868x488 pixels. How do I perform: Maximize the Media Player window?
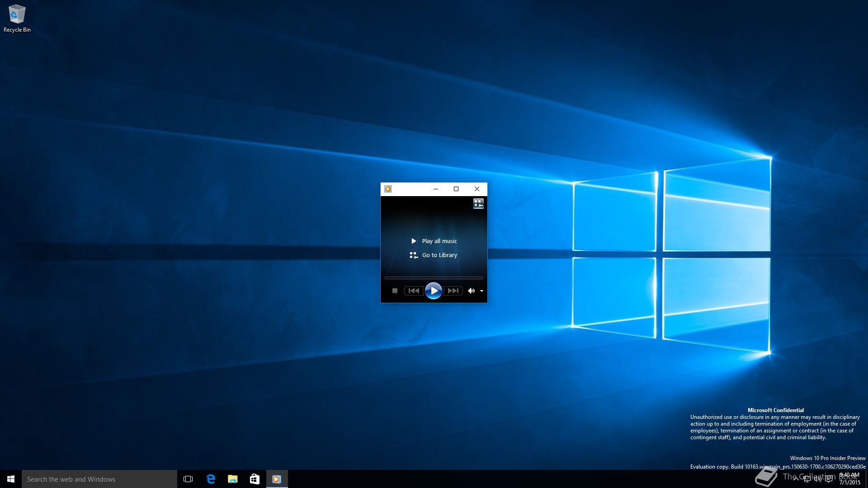pos(456,189)
